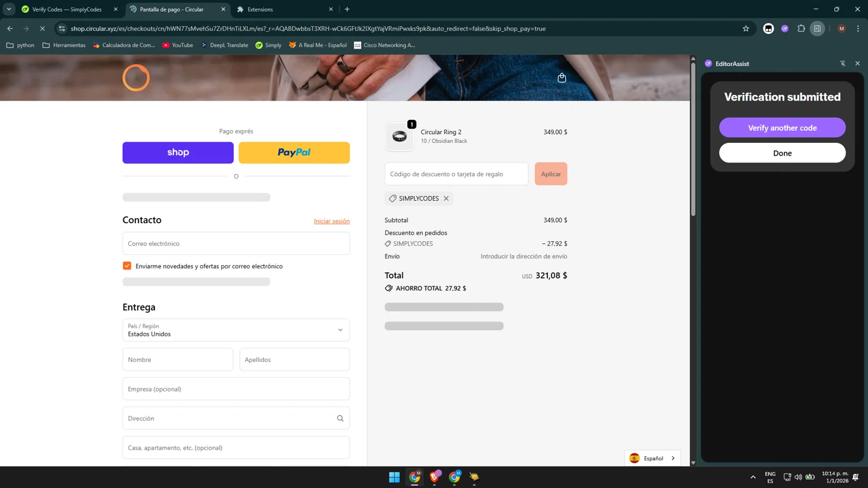The image size is (868, 488).
Task: Focus the Dirección field
Action: [x=236, y=419]
